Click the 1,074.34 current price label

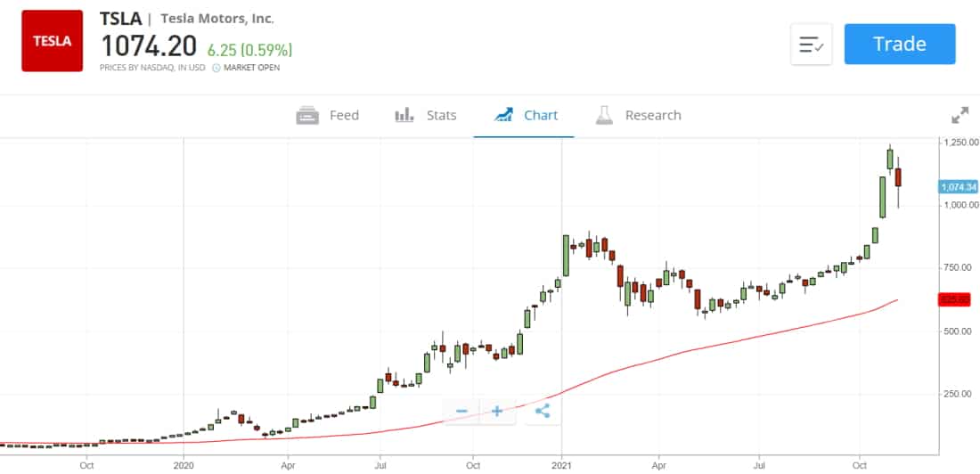pyautogui.click(x=958, y=187)
